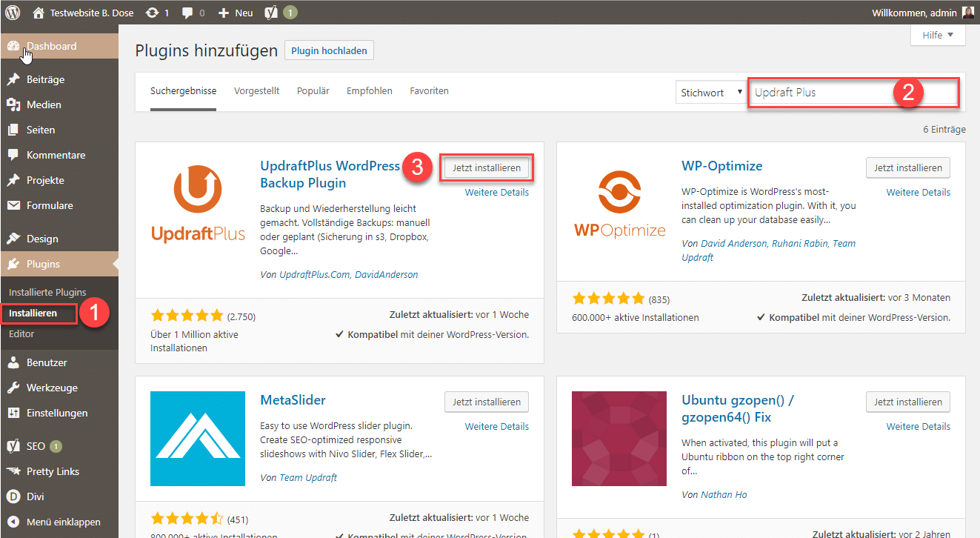
Task: Switch to the Populär tab
Action: 313,91
